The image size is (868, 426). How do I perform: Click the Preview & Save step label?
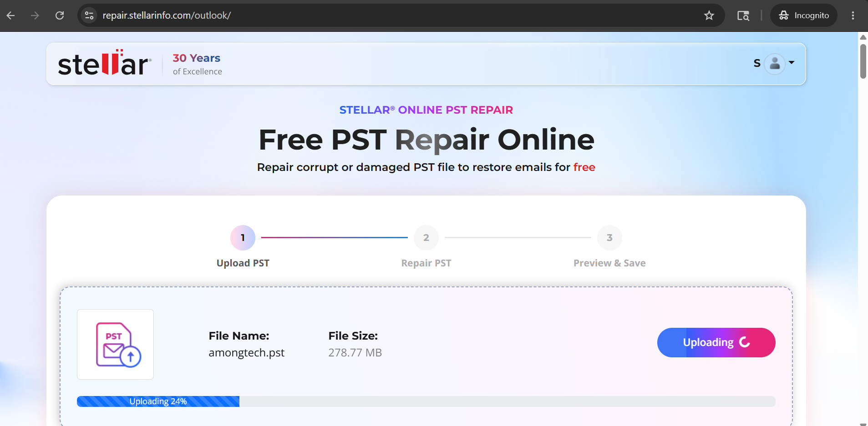tap(609, 263)
